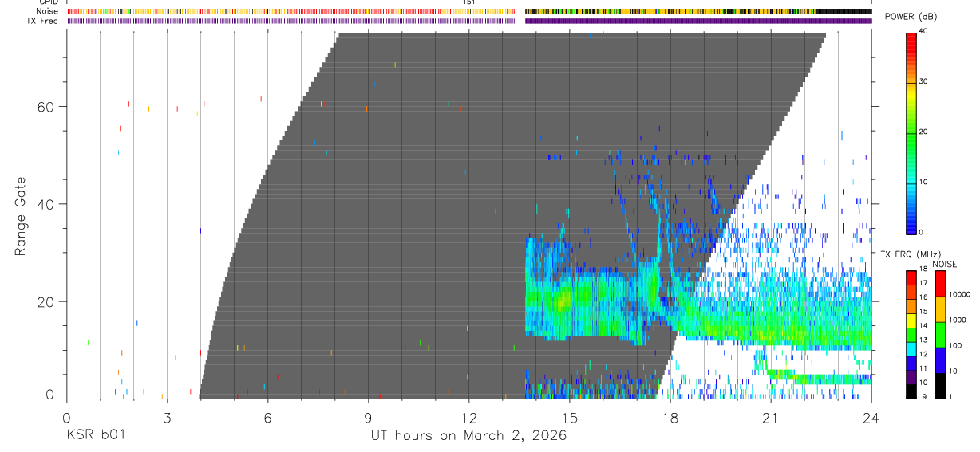Click the 1000 value on the noise legend
This screenshot has height=452, width=980.
957,320
